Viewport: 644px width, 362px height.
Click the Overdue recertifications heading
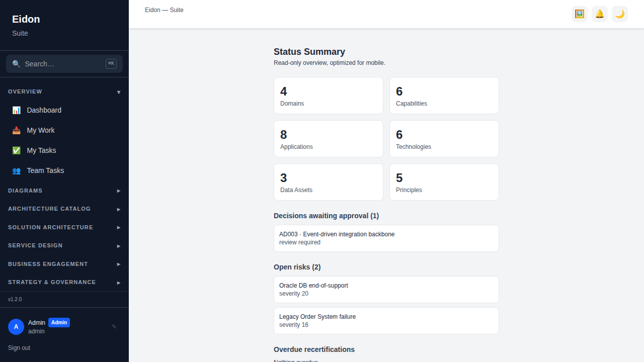314,349
